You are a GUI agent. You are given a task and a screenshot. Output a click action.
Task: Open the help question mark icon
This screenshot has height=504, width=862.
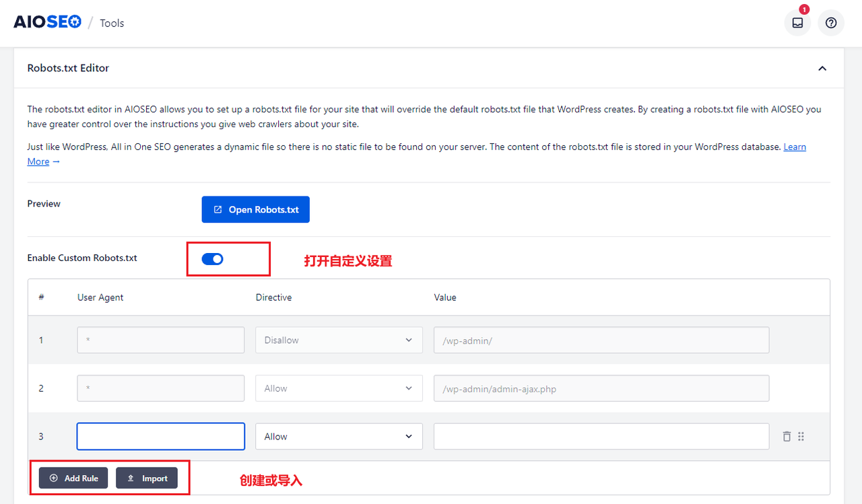(x=831, y=23)
